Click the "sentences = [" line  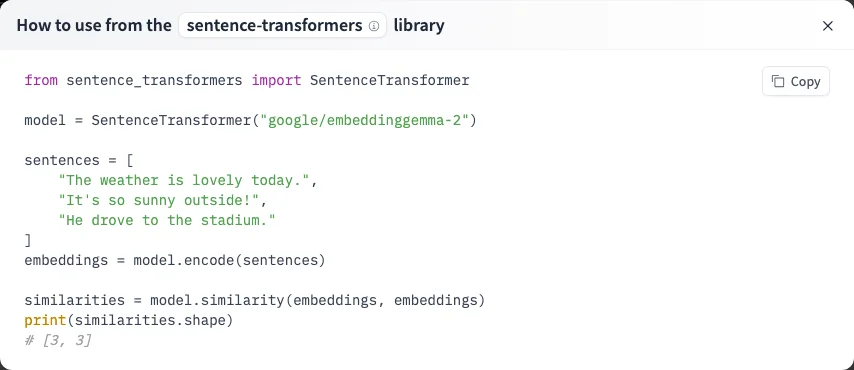79,161
